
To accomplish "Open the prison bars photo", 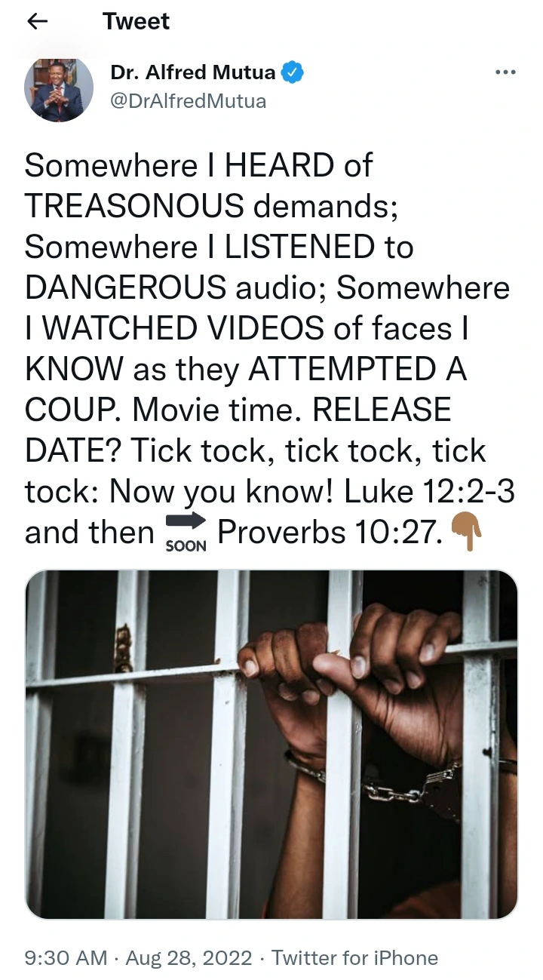I will coord(271,745).
